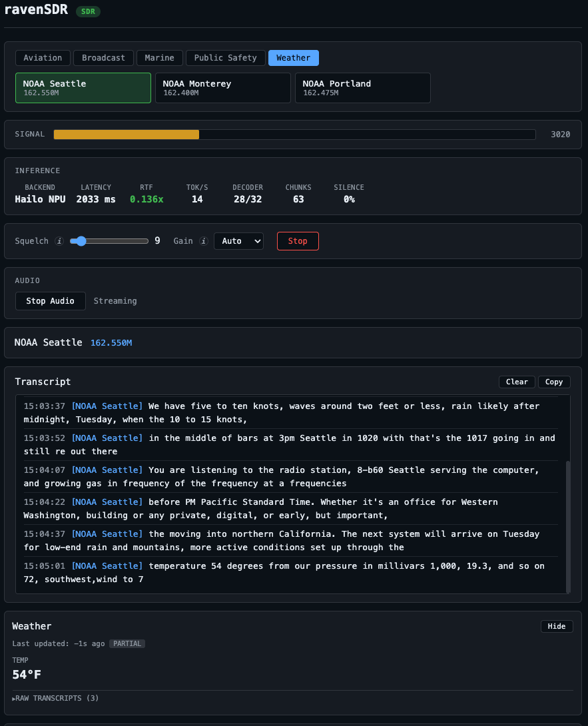Stop the decoder with the Stop button
This screenshot has height=726, width=588.
[x=298, y=241]
